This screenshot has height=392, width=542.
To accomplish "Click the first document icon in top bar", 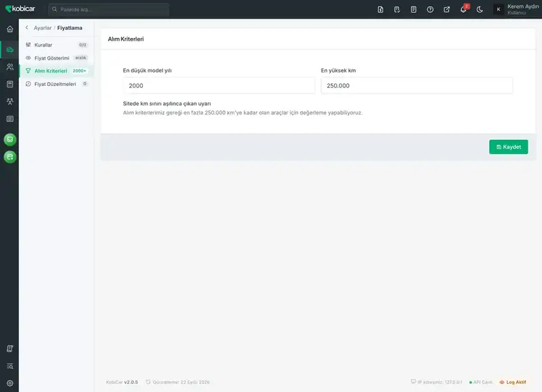I will [x=380, y=9].
